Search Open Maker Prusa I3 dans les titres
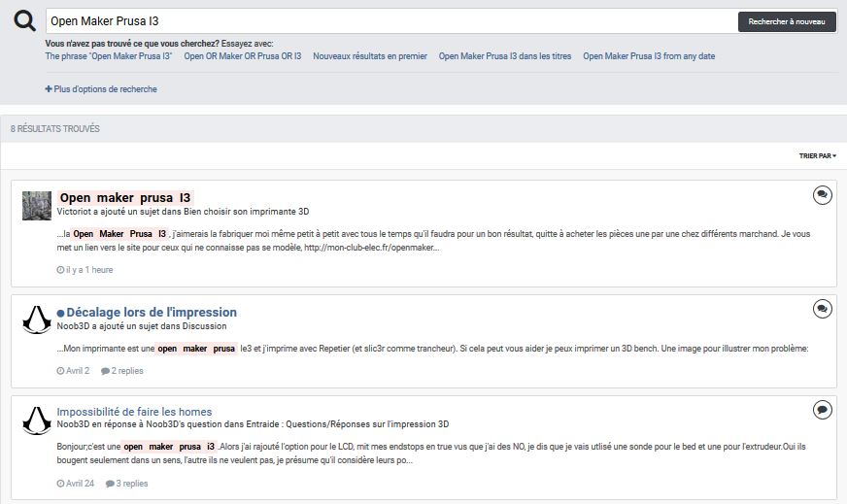The image size is (847, 504). [505, 56]
